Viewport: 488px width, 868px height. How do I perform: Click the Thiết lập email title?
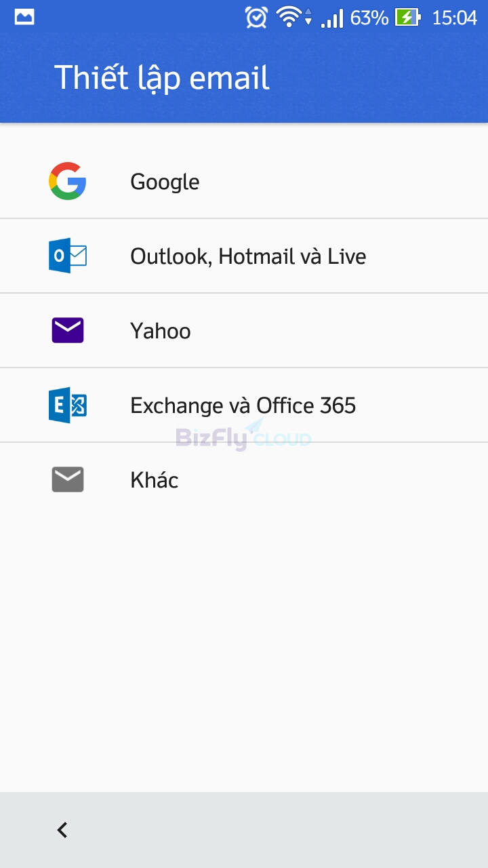click(x=162, y=78)
